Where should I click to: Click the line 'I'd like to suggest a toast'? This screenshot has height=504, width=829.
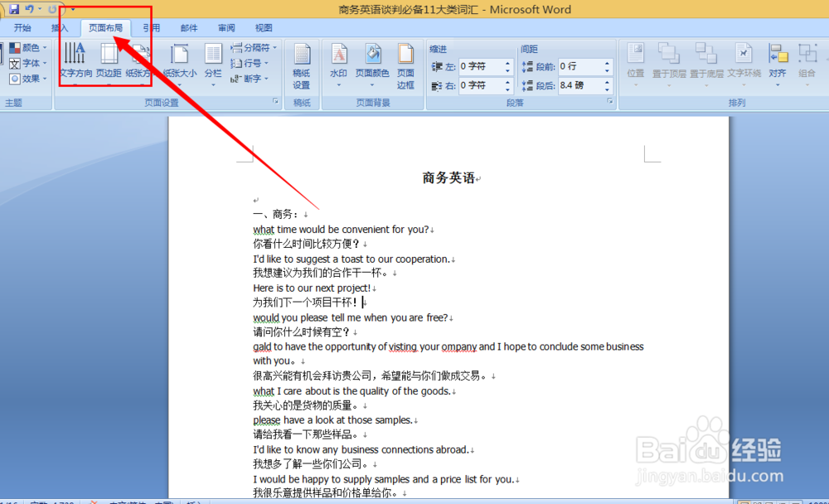click(351, 259)
